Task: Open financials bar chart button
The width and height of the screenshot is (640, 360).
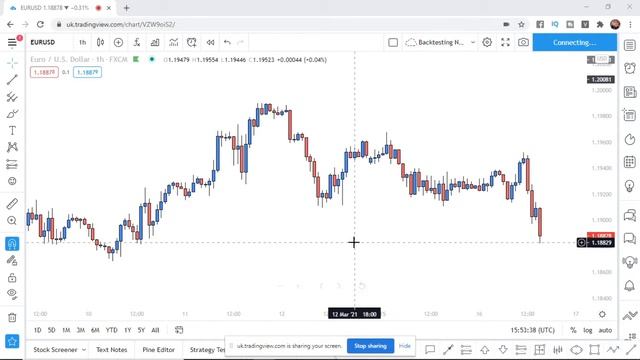Action: (x=155, y=42)
